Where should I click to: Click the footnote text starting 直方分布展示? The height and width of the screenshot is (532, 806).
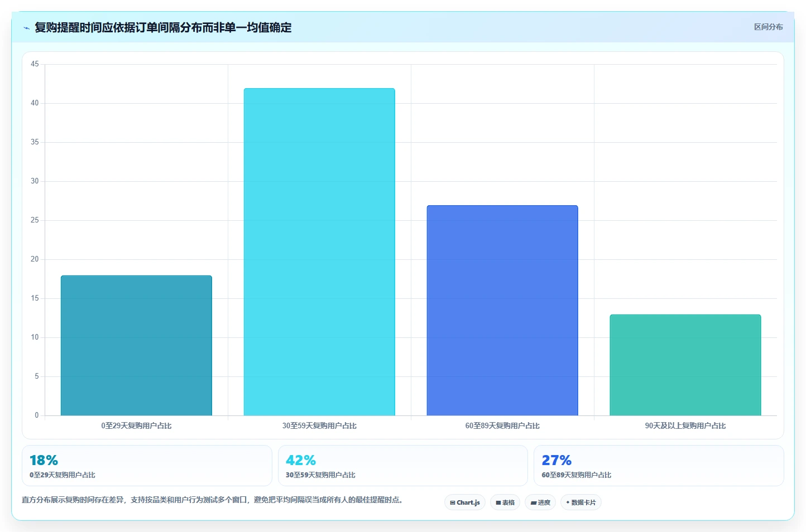(212, 500)
